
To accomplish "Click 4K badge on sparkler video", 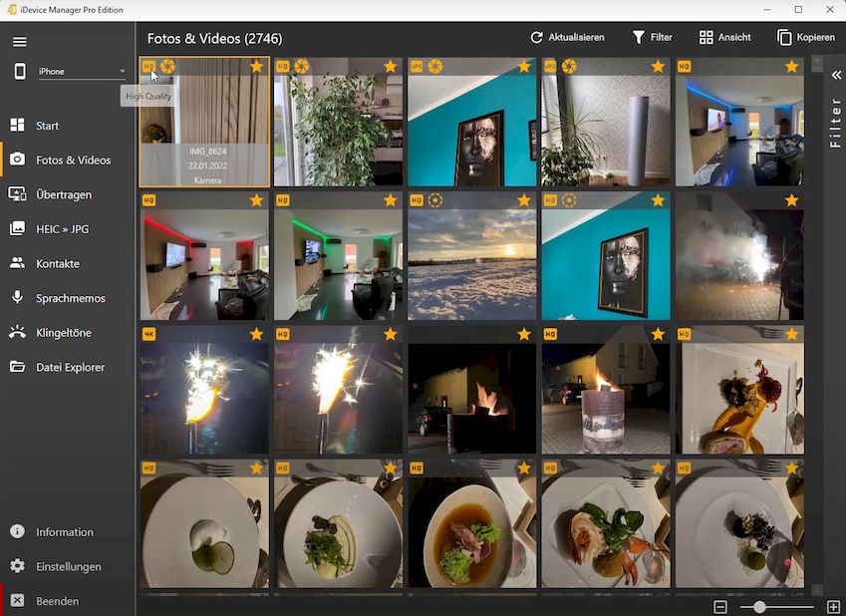I will pyautogui.click(x=148, y=334).
